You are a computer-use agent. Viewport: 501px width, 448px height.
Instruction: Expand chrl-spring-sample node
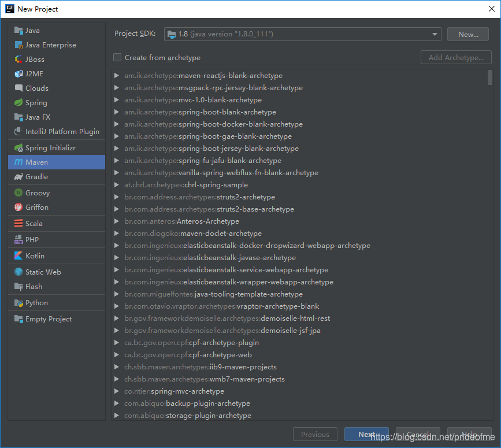(117, 185)
